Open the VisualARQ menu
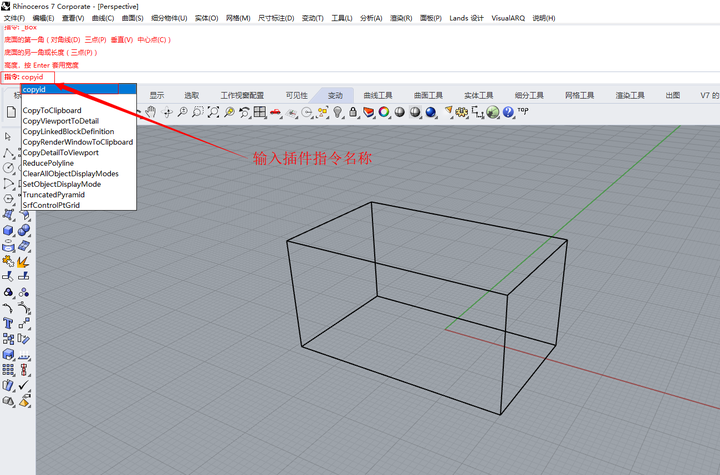Viewport: 720px width, 475px height. [508, 18]
